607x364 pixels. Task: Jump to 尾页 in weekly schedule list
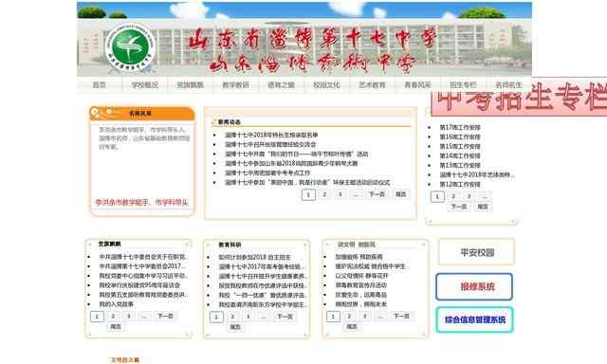tap(483, 207)
